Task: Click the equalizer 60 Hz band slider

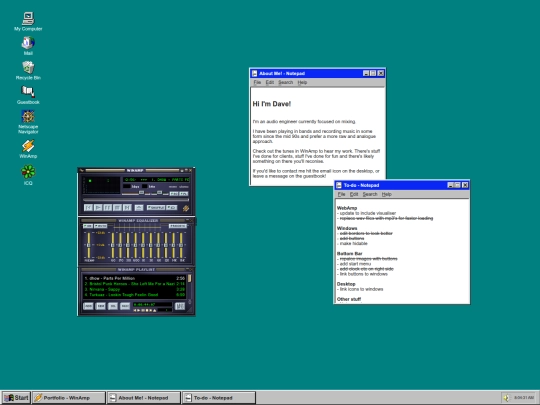Action: (113, 245)
